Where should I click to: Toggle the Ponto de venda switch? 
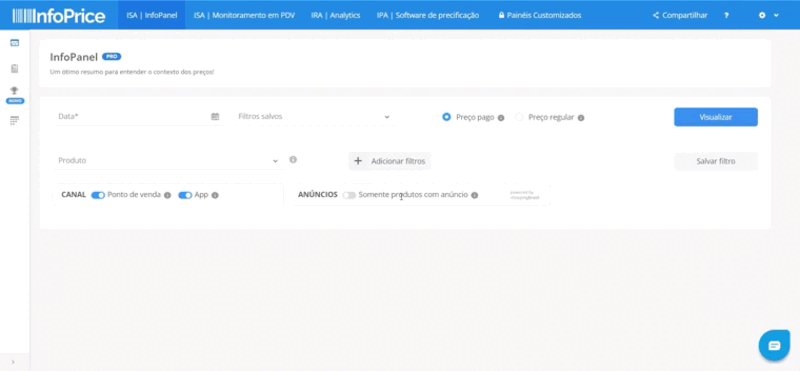[98, 195]
